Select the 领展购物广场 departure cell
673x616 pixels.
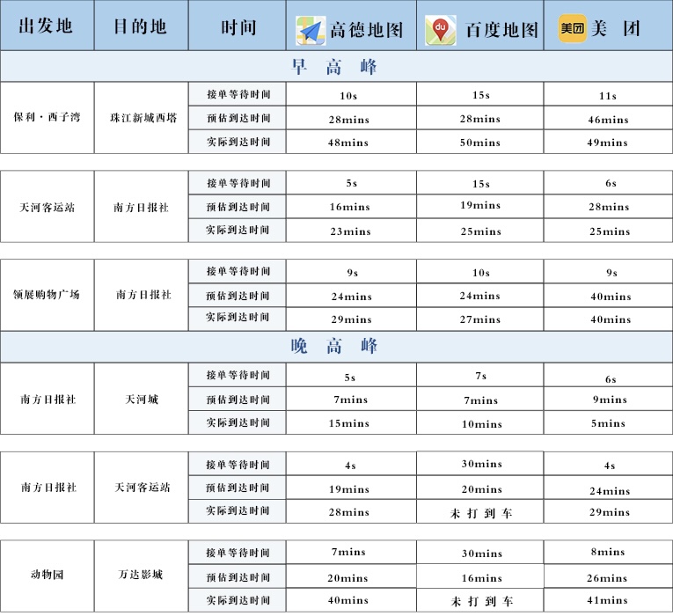tap(48, 295)
